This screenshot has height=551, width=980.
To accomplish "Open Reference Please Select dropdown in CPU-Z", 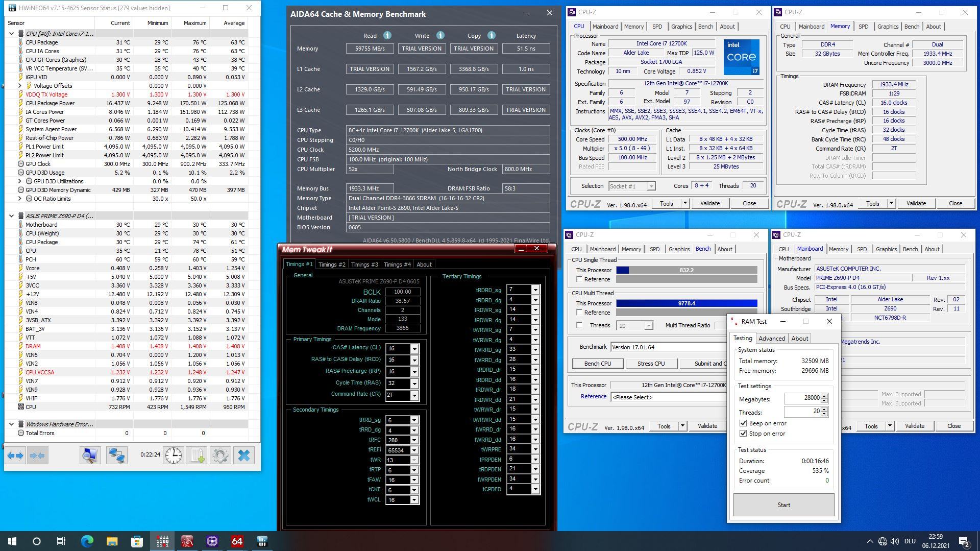I will pyautogui.click(x=668, y=397).
